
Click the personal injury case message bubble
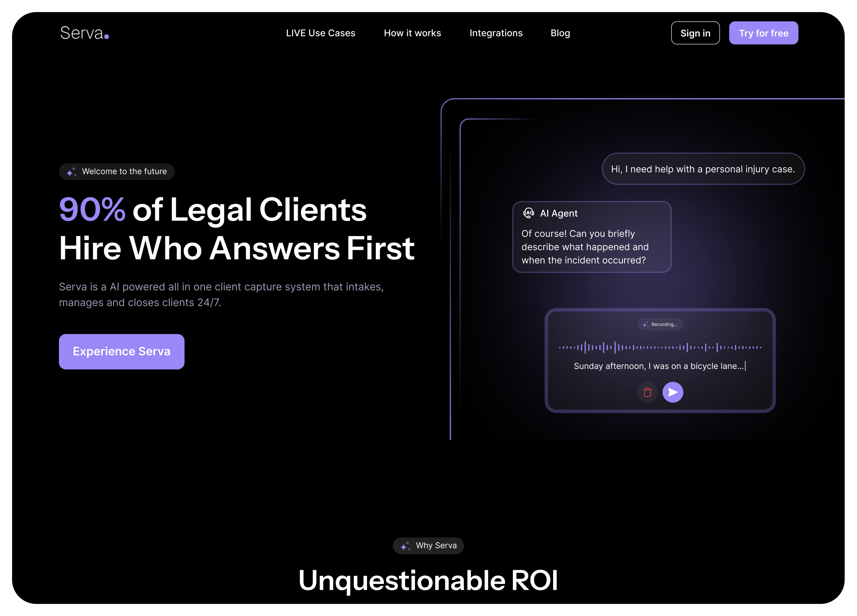coord(703,169)
